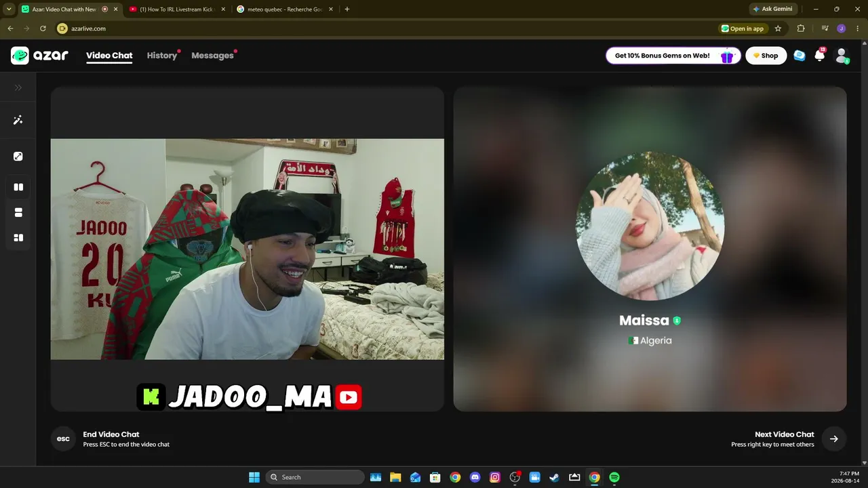Screen dimensions: 868x488
Task: Close the YouTube livestream tab
Action: tap(223, 9)
